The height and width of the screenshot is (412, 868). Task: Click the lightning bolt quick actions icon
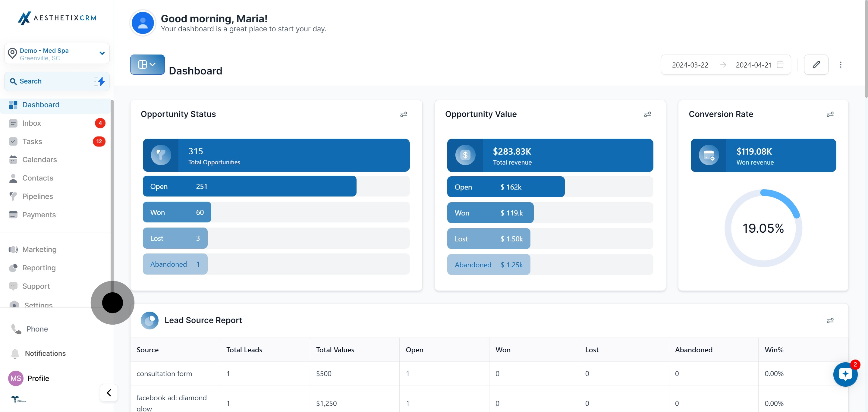tap(101, 81)
